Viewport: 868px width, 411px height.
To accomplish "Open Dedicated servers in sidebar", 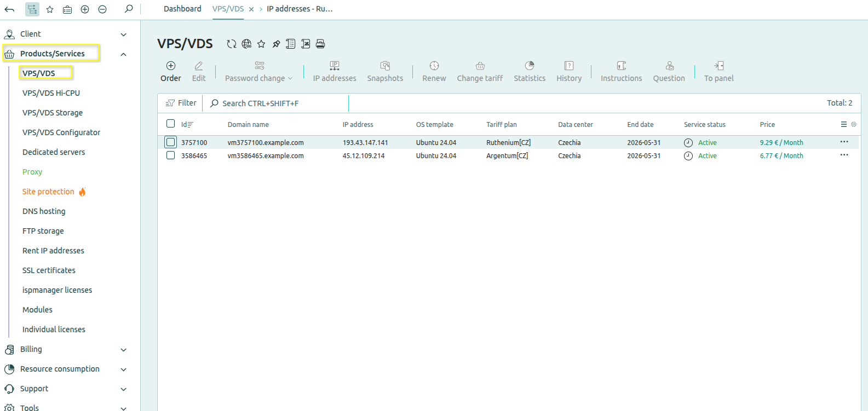I will (x=54, y=152).
